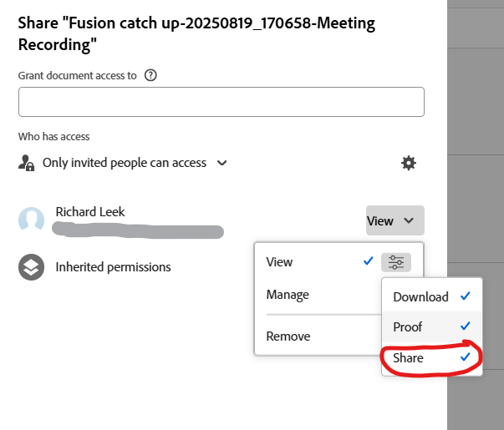Click the Richard Leek name
Screen dimensions: 504x430
(x=90, y=212)
